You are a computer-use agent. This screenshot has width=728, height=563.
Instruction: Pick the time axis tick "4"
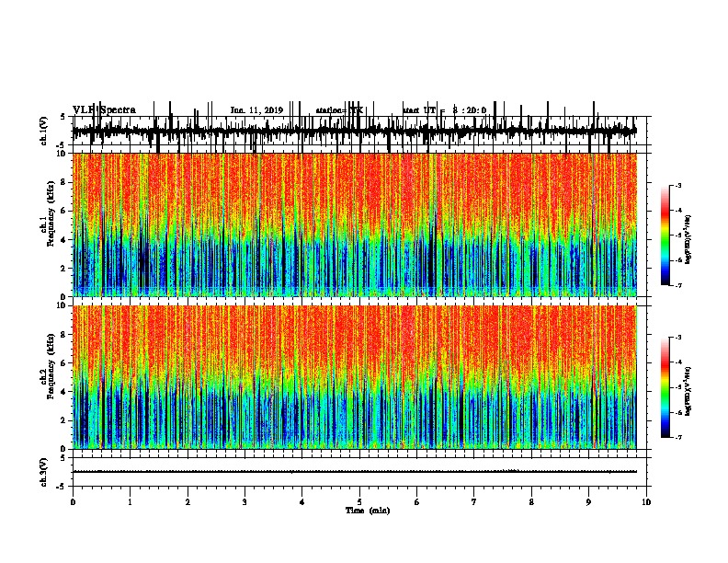301,502
